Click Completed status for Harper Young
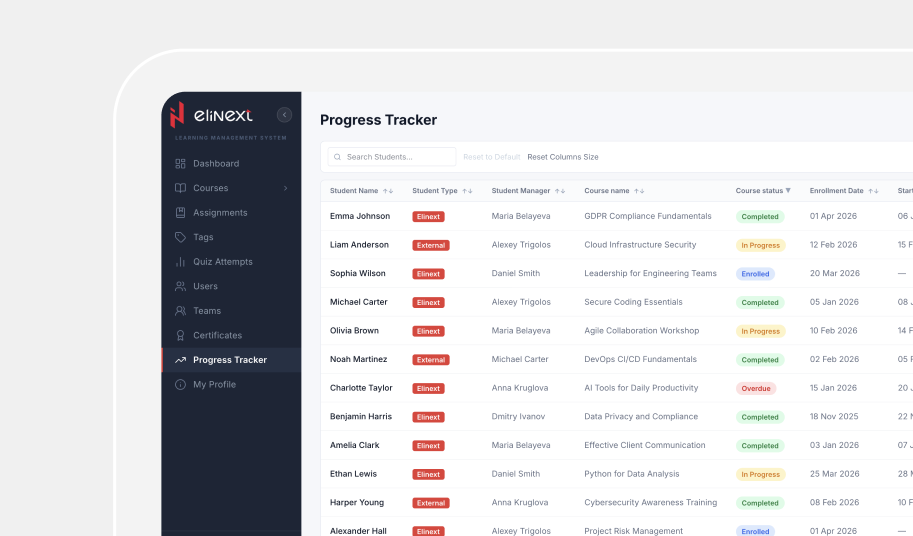 pyautogui.click(x=760, y=503)
